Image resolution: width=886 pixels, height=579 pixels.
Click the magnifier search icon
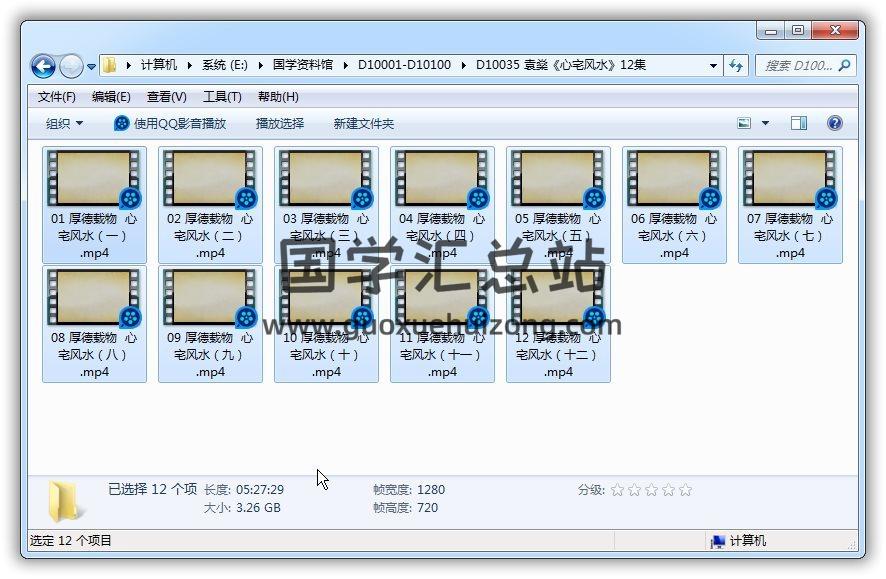845,66
